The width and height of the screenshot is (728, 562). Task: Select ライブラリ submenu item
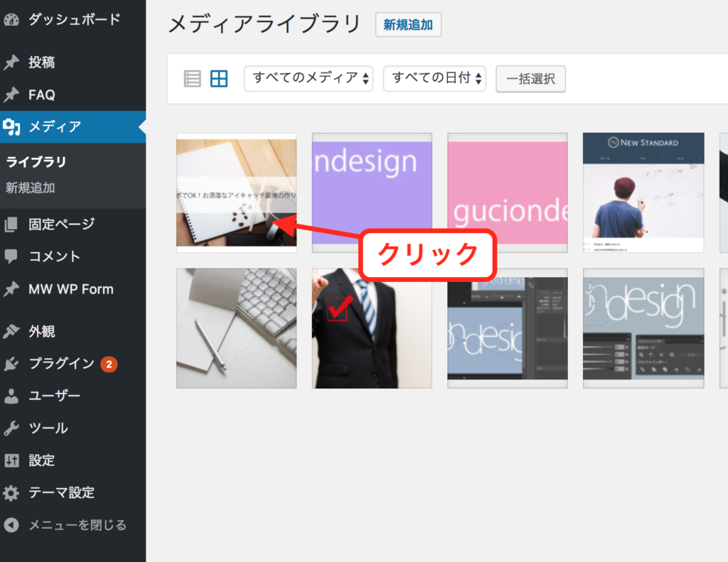[36, 162]
